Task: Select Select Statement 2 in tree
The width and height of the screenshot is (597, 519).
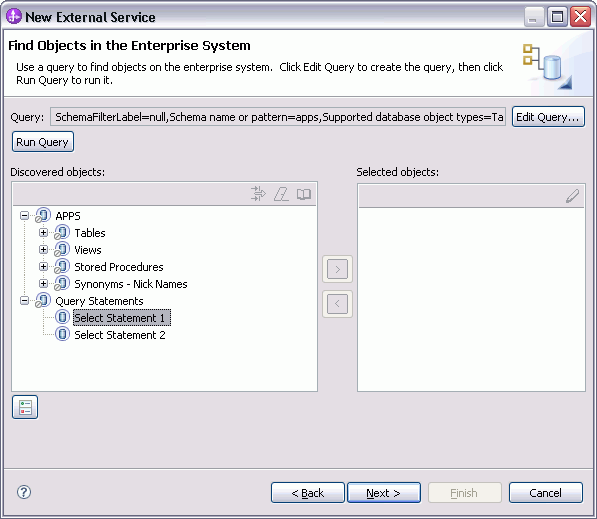Action: (120, 335)
